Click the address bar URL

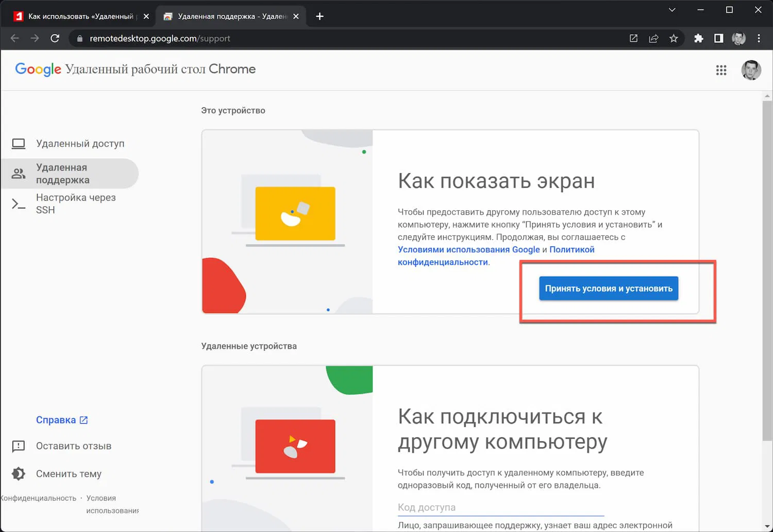[x=160, y=39]
